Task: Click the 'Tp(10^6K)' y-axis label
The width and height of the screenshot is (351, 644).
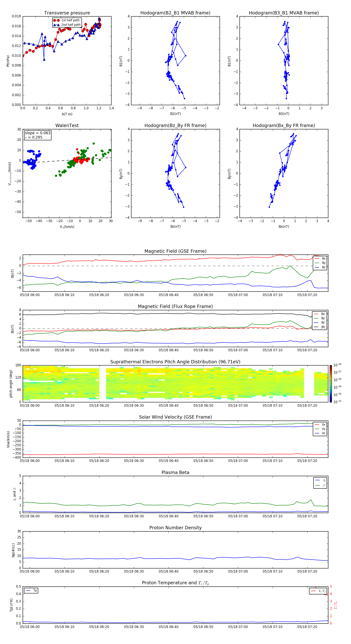Action: (12, 605)
